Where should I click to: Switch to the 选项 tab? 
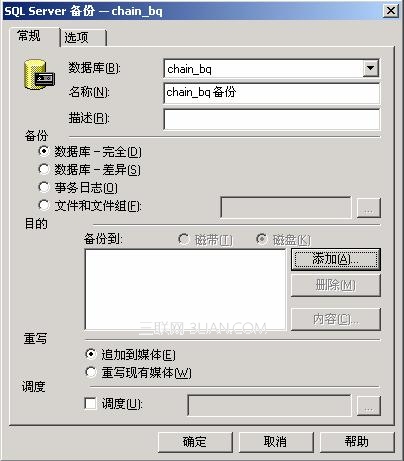point(83,37)
